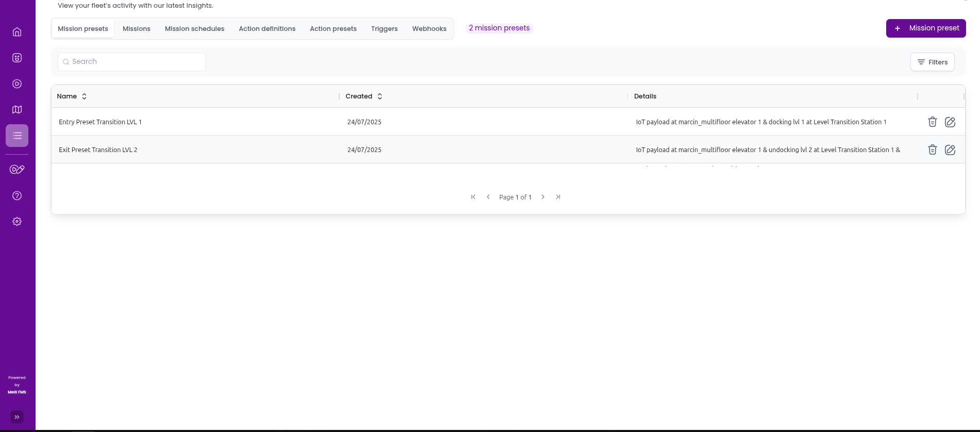
Task: Open the map icon in sidebar
Action: tap(17, 109)
